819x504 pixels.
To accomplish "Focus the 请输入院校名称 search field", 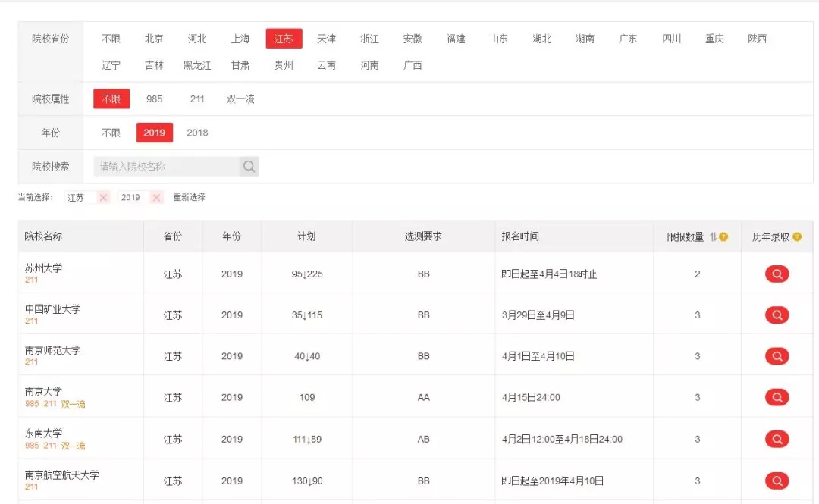I will pyautogui.click(x=167, y=167).
